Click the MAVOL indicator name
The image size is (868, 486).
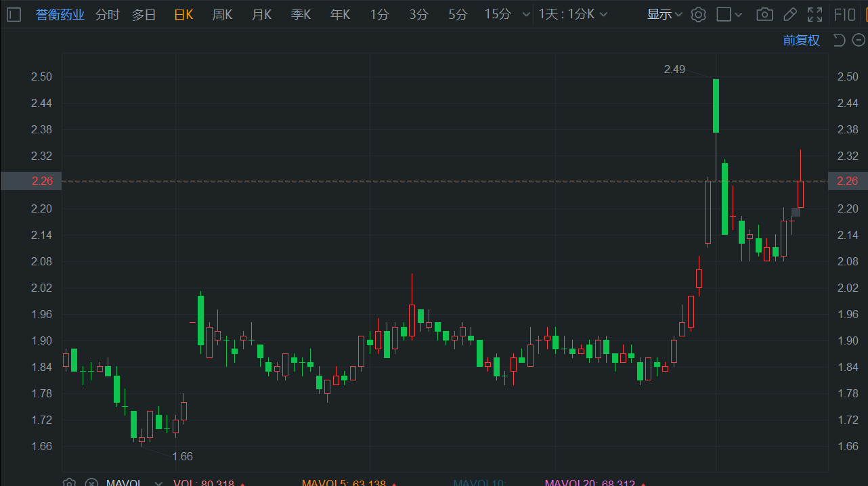point(124,483)
